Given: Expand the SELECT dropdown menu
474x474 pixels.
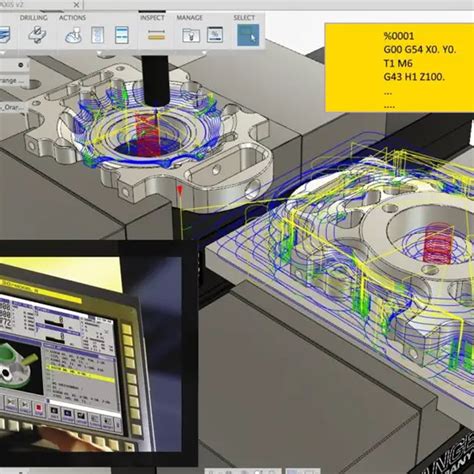Looking at the screenshot, I should [244, 18].
